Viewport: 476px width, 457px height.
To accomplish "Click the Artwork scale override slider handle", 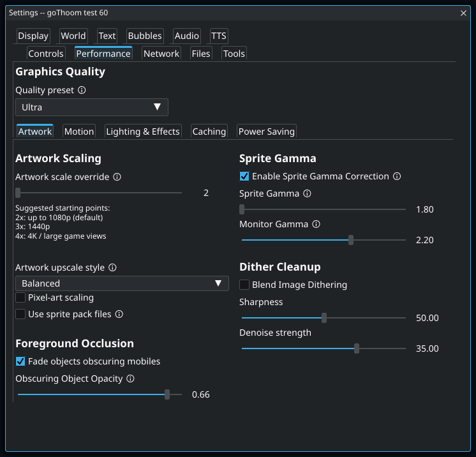I will [18, 193].
